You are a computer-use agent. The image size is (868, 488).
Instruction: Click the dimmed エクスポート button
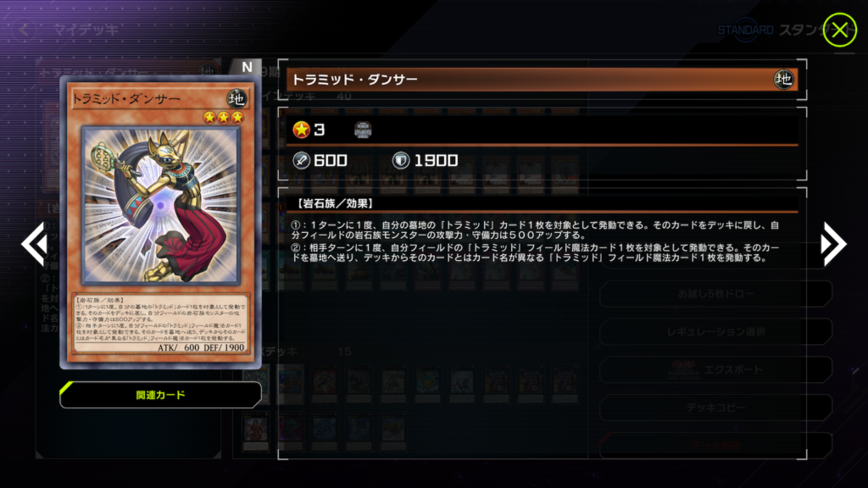(715, 369)
